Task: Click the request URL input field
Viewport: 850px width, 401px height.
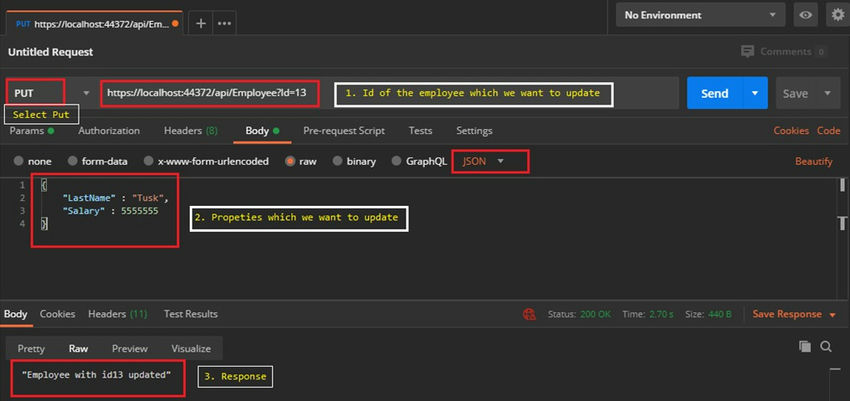Action: (389, 93)
